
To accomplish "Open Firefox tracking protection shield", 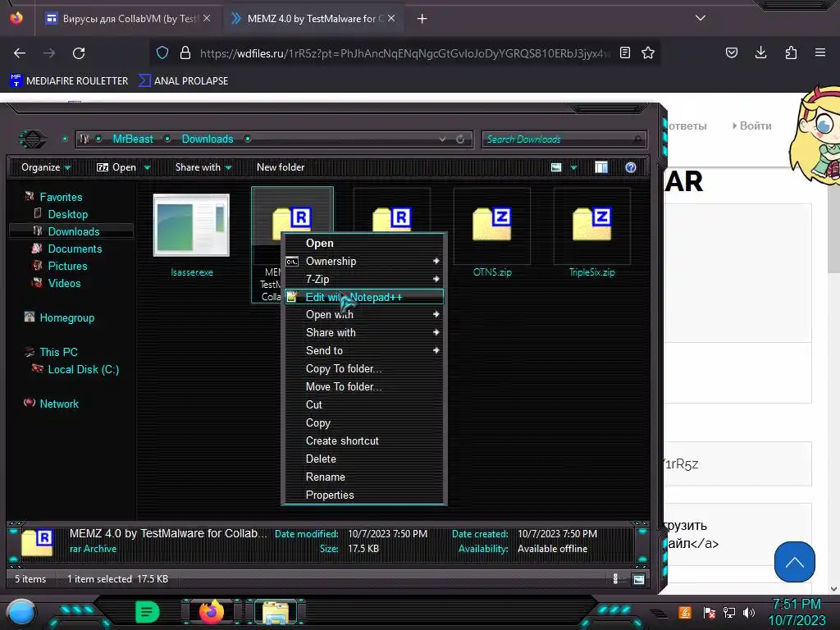I will (x=162, y=52).
